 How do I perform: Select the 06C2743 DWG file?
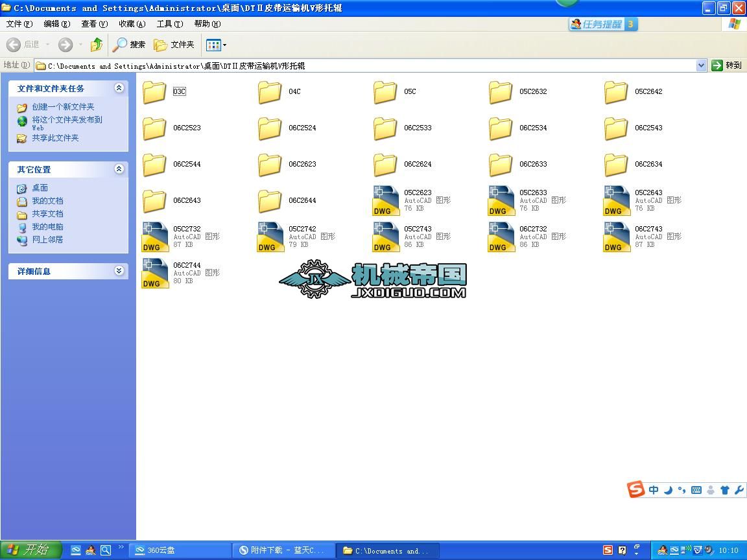[617, 237]
